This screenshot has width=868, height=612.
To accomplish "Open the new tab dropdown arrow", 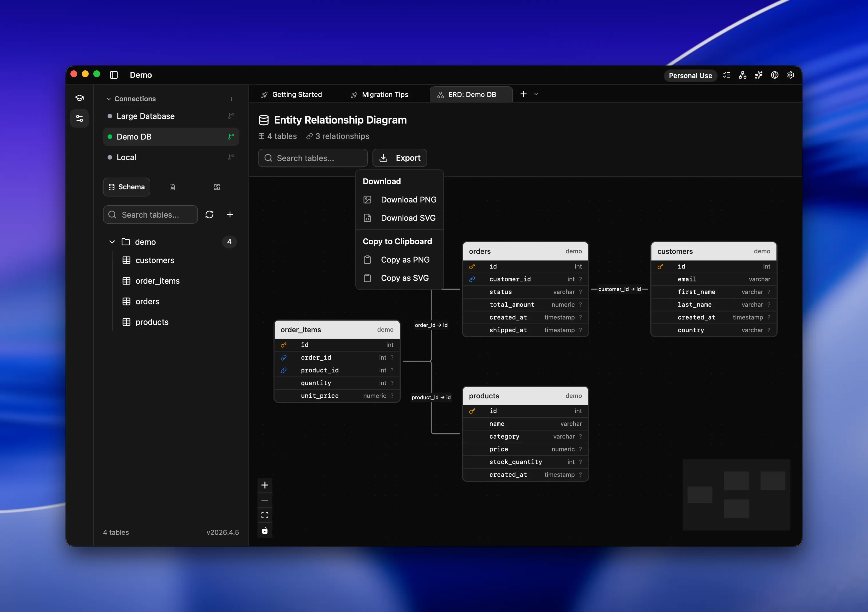I will click(536, 94).
